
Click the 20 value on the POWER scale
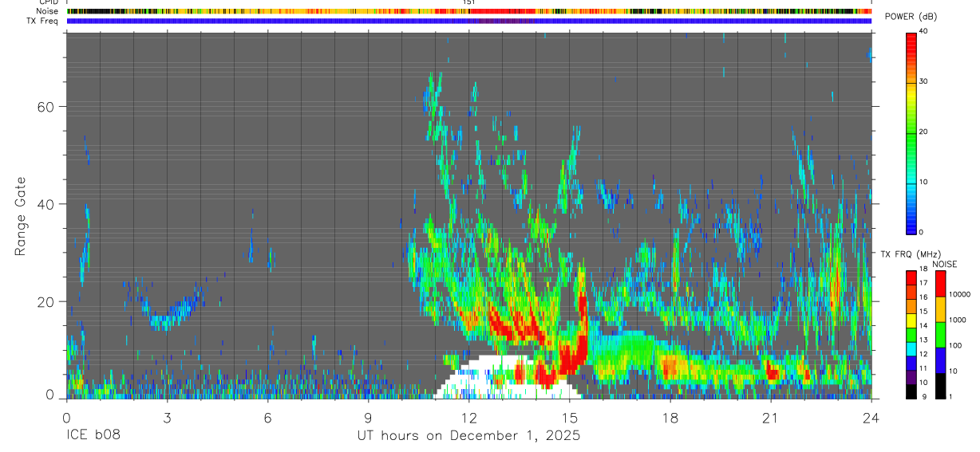925,132
